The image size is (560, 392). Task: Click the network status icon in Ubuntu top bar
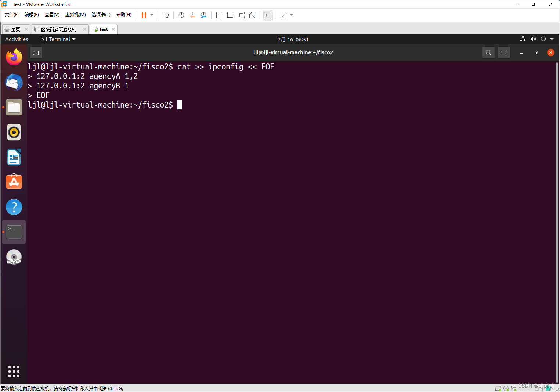click(x=523, y=39)
